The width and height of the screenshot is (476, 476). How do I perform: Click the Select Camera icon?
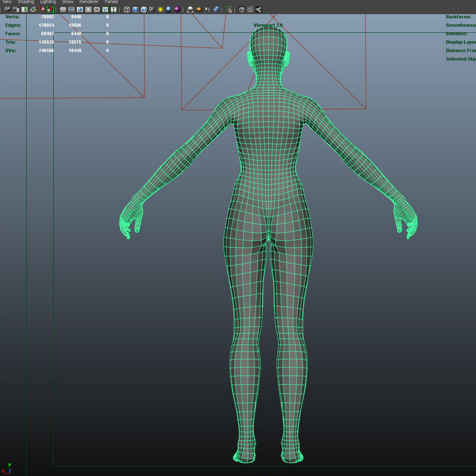[7, 10]
